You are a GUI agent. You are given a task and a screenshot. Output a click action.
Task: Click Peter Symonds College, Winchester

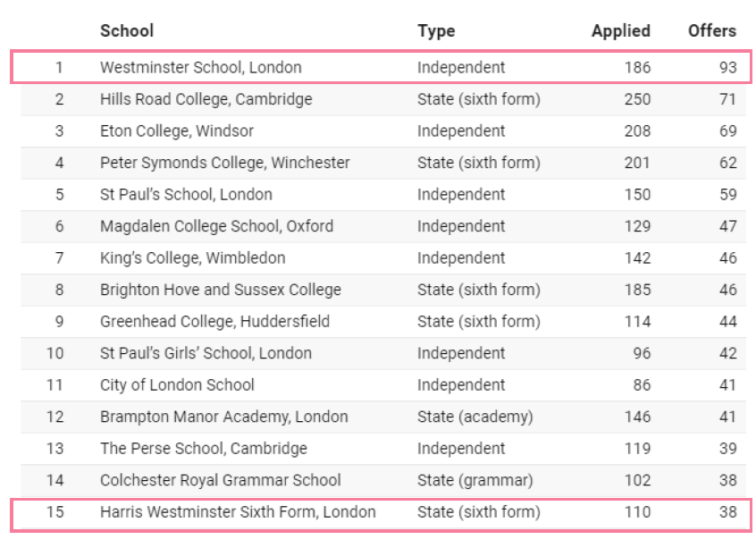pyautogui.click(x=224, y=163)
